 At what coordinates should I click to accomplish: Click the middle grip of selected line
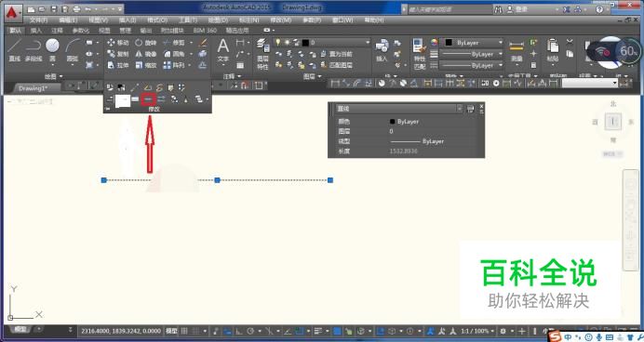click(x=217, y=180)
